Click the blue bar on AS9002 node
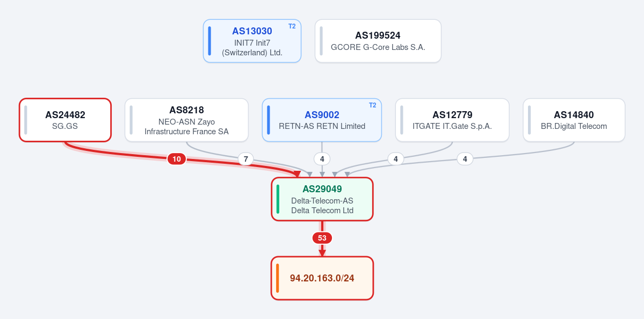The image size is (644, 319). tap(269, 120)
